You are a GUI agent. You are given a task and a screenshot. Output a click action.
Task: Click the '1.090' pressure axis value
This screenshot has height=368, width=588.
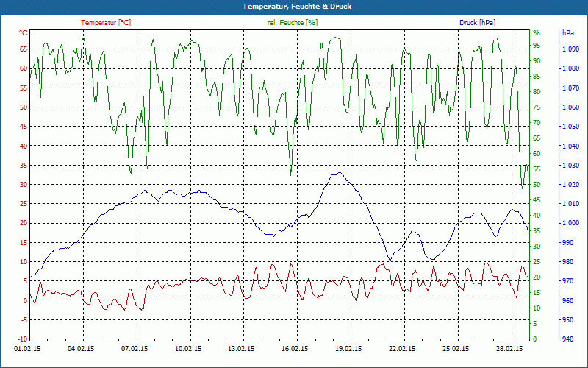tap(571, 49)
